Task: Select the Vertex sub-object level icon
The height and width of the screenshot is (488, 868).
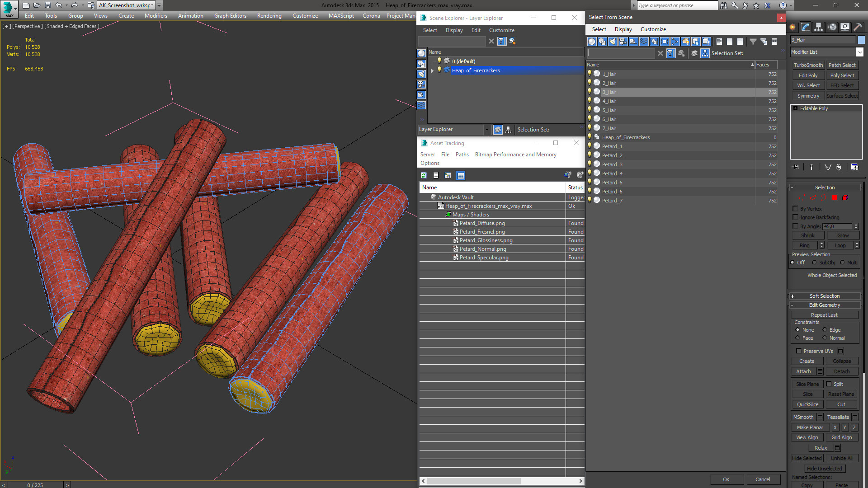Action: (802, 198)
